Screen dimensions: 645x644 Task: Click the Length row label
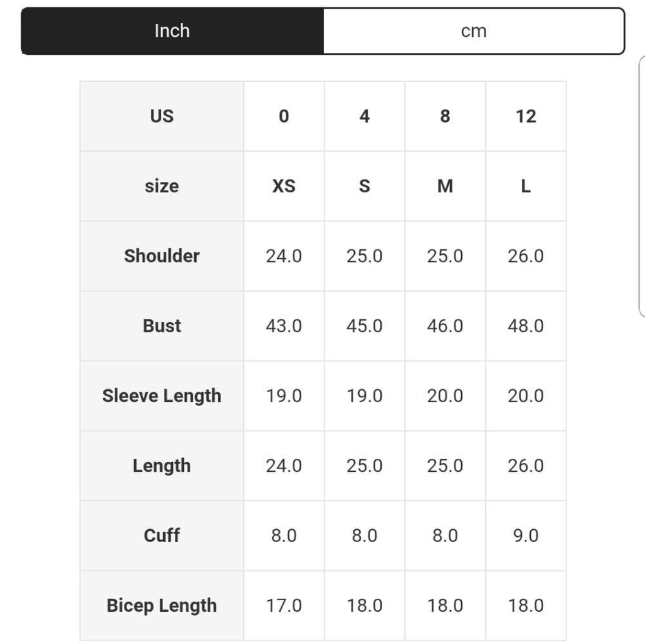[x=162, y=466]
